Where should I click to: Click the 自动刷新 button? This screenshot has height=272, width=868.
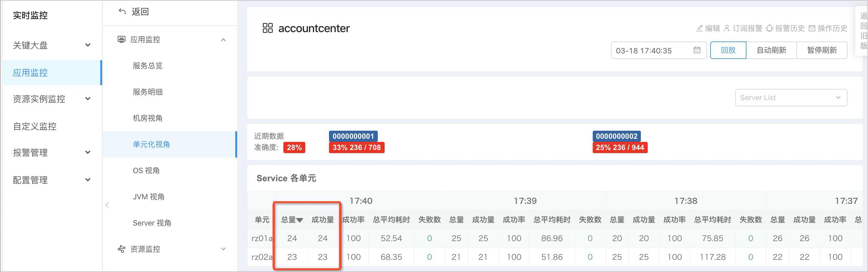click(x=771, y=50)
